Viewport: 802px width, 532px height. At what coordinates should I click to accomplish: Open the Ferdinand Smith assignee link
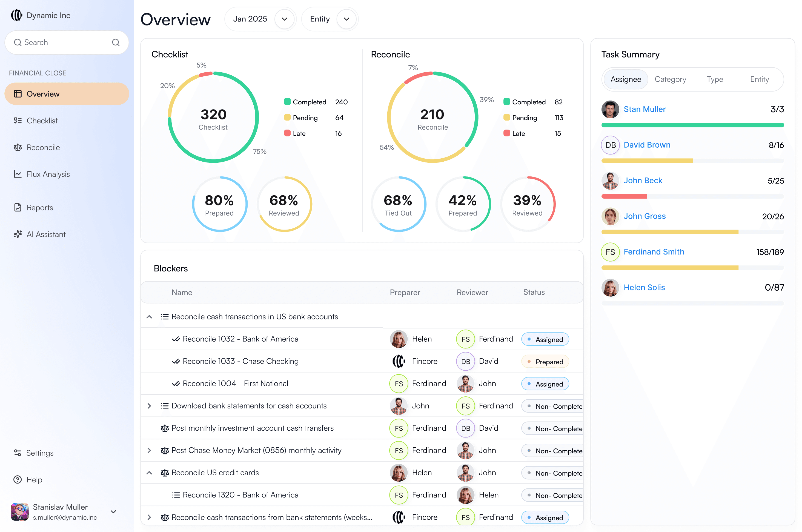coord(654,252)
